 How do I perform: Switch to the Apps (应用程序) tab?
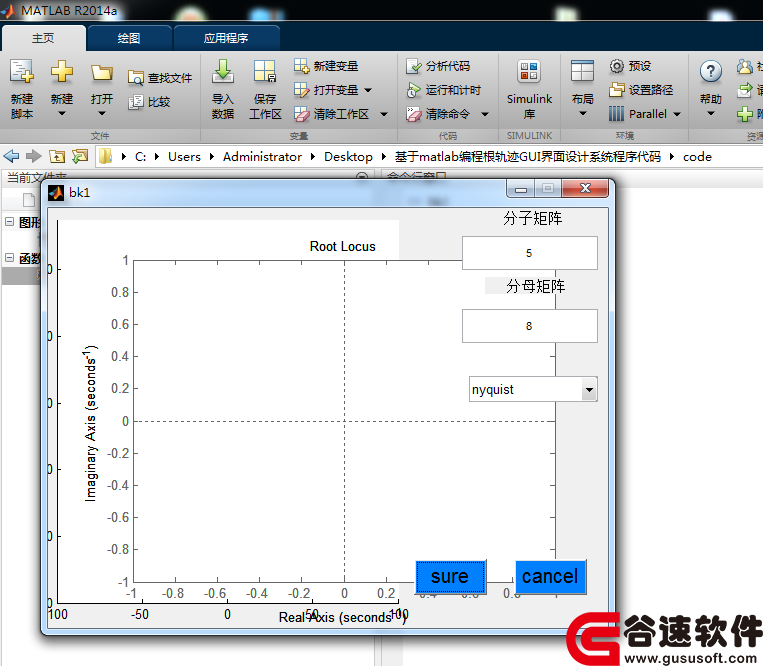[226, 38]
